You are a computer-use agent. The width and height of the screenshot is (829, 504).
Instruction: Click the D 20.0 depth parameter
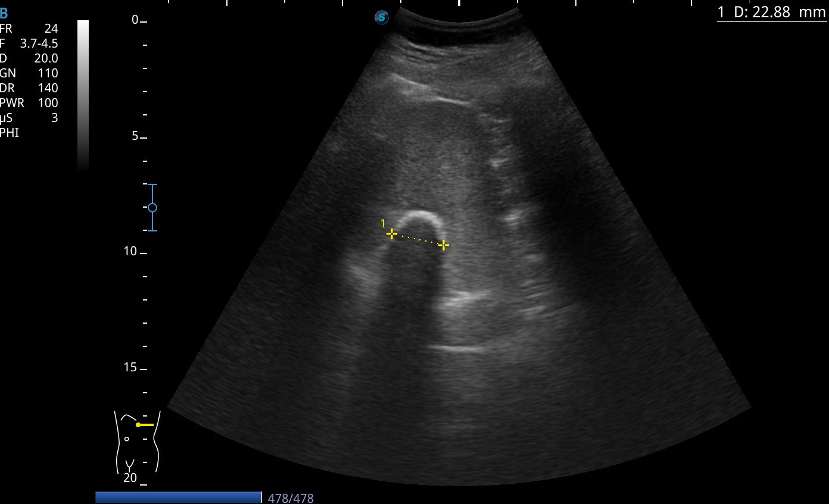click(29, 58)
